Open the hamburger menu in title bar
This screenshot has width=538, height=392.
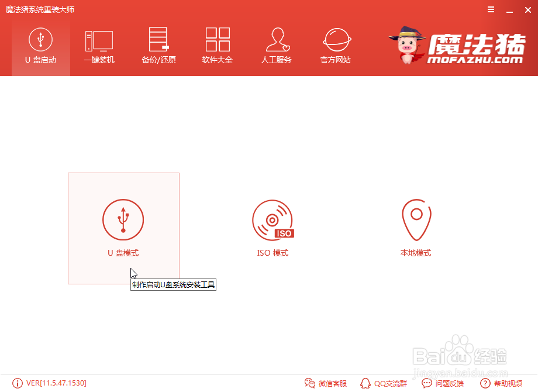[x=491, y=9]
